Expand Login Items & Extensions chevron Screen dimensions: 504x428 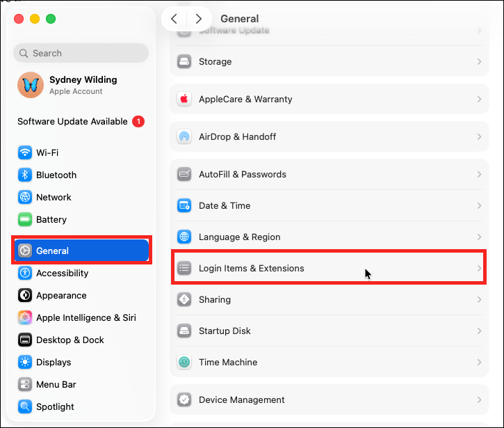[x=479, y=268]
